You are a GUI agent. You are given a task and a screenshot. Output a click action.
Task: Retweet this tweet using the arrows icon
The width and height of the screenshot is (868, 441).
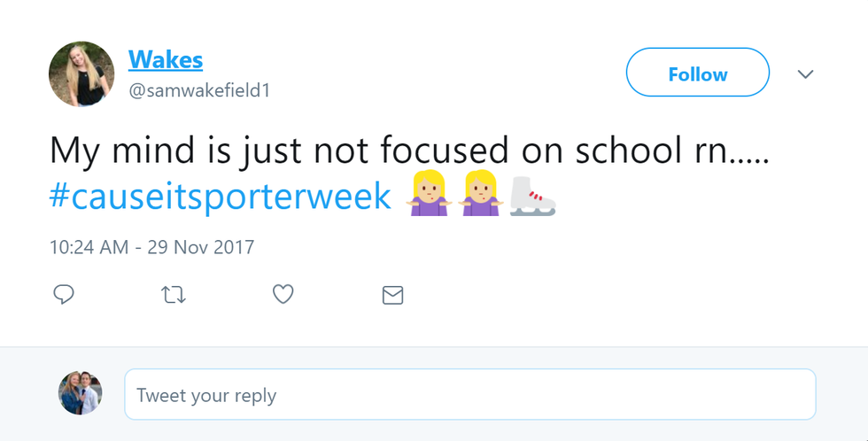click(x=174, y=294)
